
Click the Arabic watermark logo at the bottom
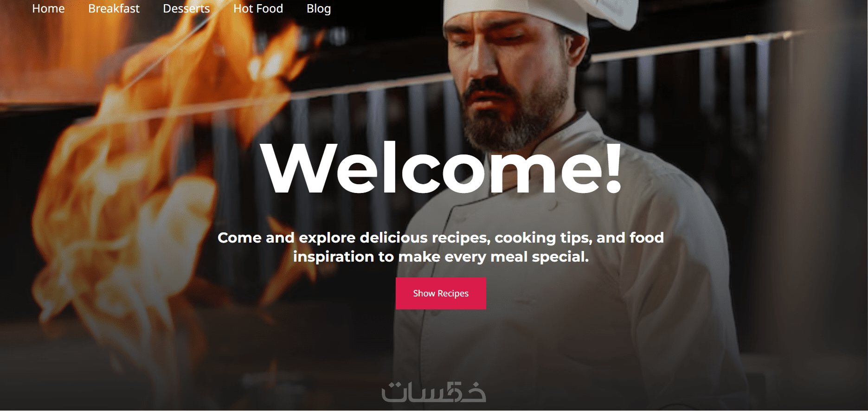434,392
